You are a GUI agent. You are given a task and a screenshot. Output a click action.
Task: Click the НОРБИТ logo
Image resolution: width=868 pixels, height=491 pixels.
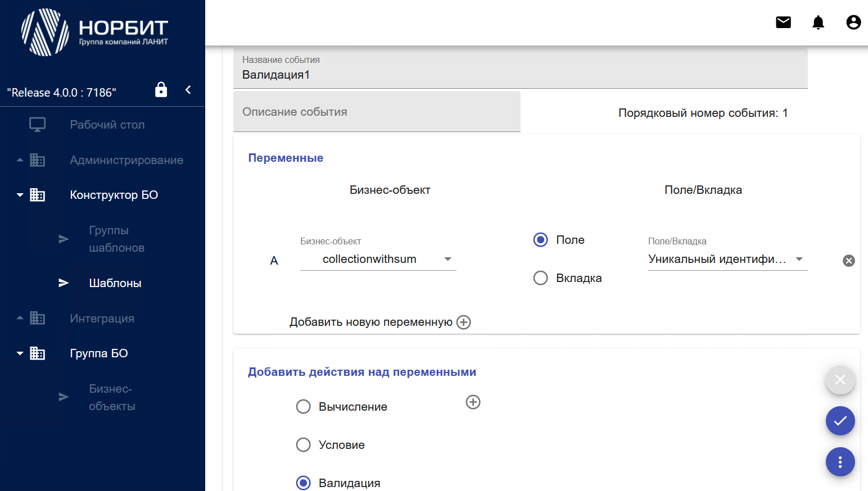tap(95, 32)
